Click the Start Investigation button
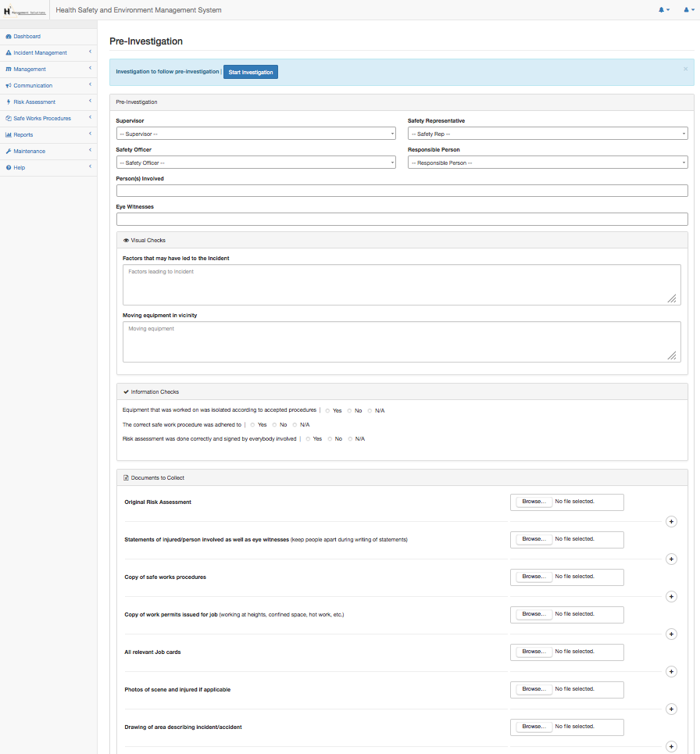This screenshot has width=700, height=754. [x=251, y=72]
